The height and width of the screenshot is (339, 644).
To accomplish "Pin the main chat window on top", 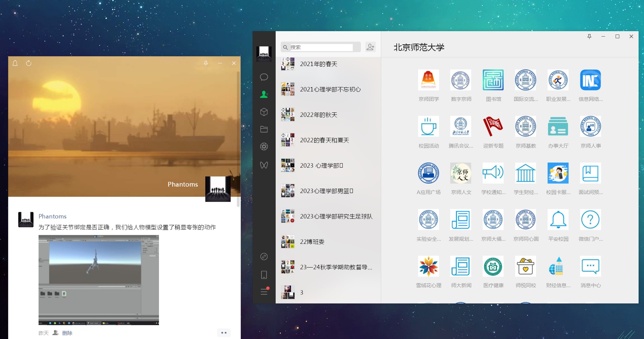I will (x=589, y=36).
